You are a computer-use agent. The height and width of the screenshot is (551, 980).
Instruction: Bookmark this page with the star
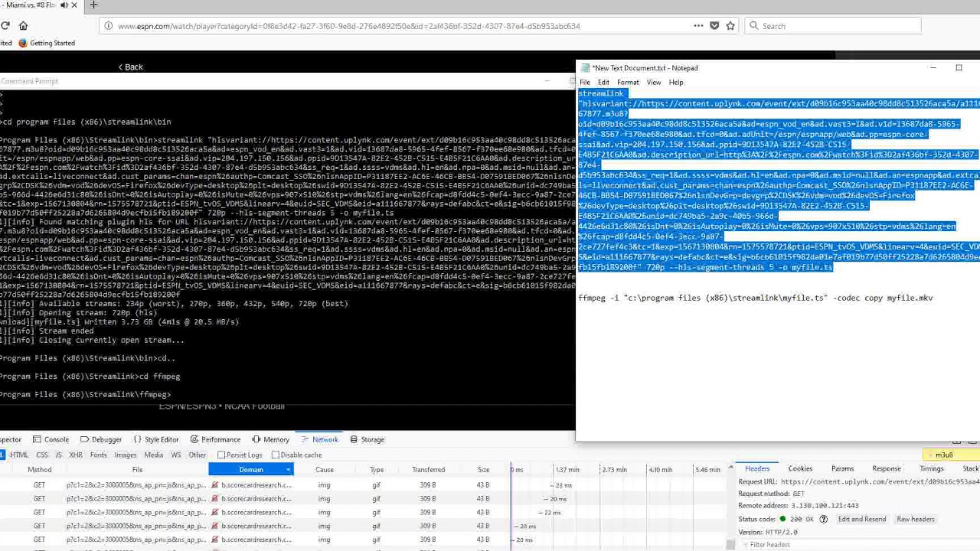point(730,26)
